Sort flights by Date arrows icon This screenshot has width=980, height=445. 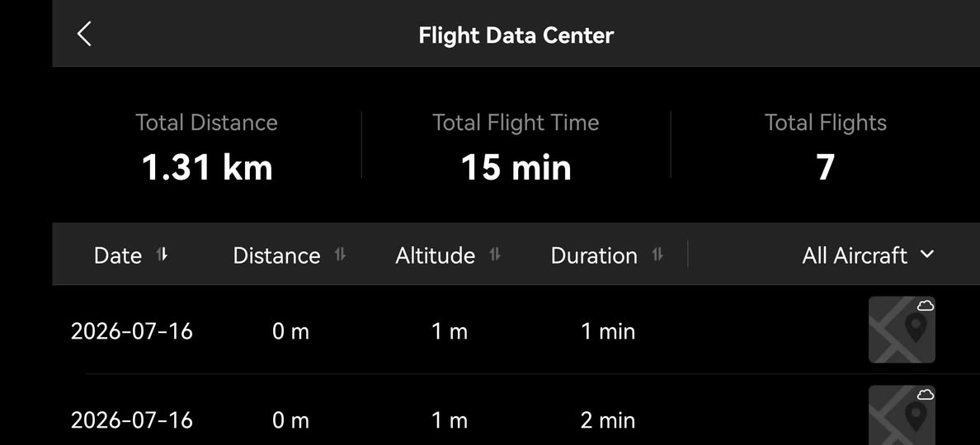(x=162, y=255)
